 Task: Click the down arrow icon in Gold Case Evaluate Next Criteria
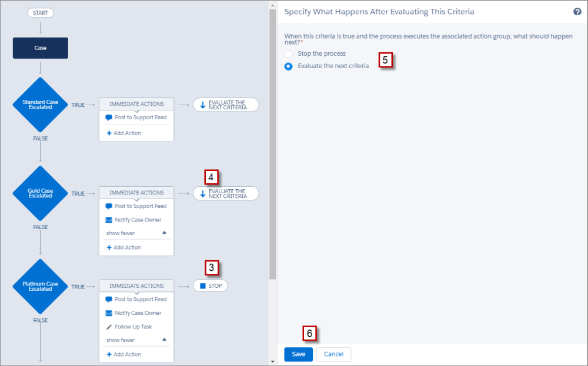pos(203,194)
